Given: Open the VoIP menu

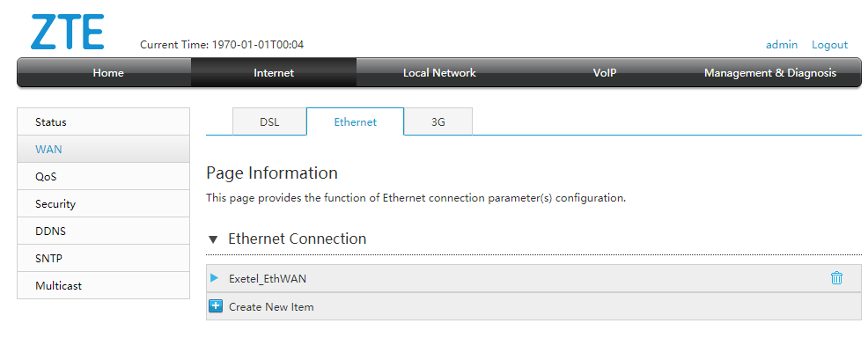Looking at the screenshot, I should (x=605, y=73).
